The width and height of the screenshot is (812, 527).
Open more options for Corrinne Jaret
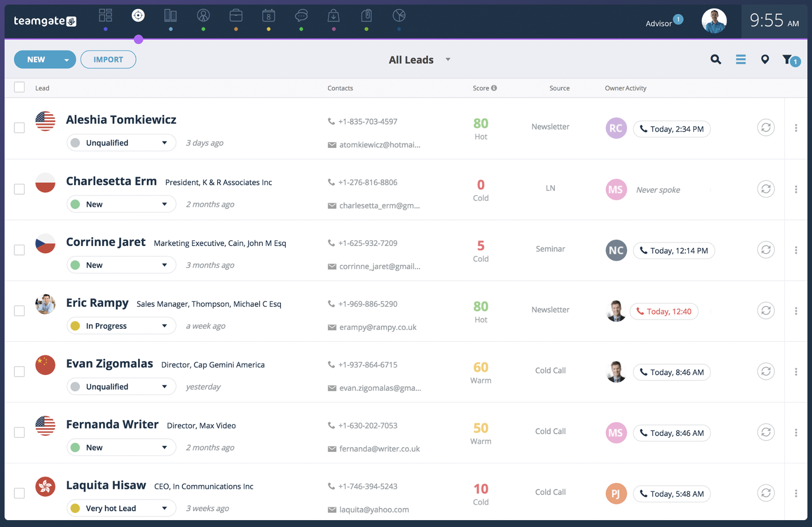point(796,250)
